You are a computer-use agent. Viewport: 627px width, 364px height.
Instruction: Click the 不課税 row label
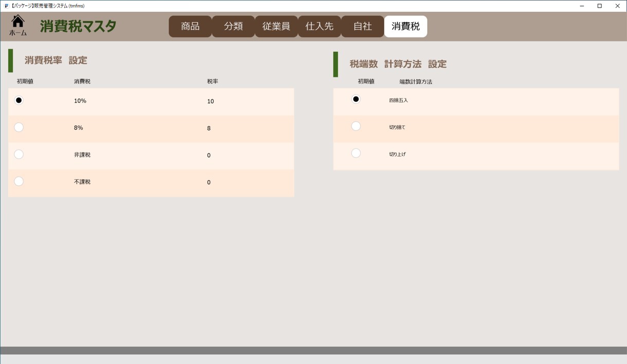[82, 182]
